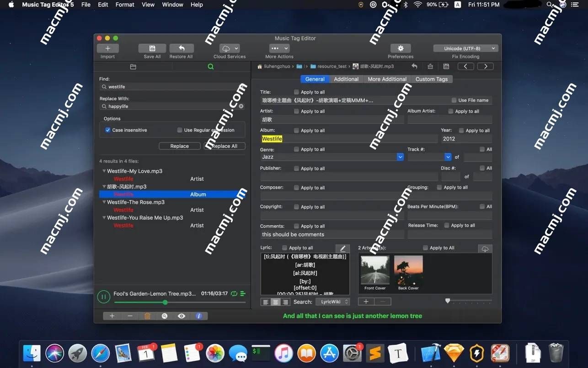
Task: Switch to the Additional tab
Action: [346, 79]
